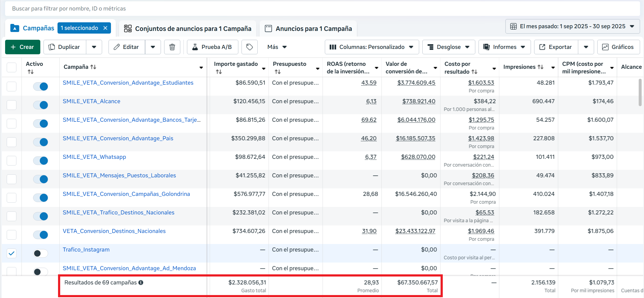Check the select-all checkbox in header
Viewport: 644px width, 298px height.
[12, 67]
